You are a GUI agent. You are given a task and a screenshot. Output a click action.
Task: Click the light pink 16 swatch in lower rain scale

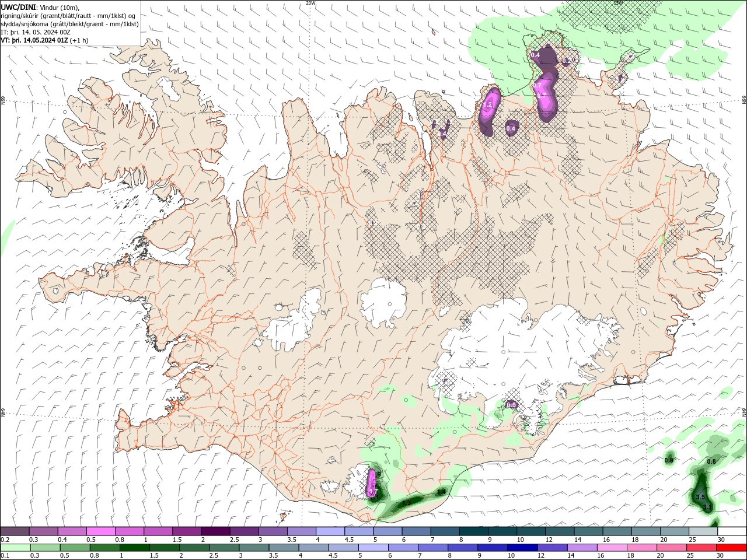click(612, 548)
